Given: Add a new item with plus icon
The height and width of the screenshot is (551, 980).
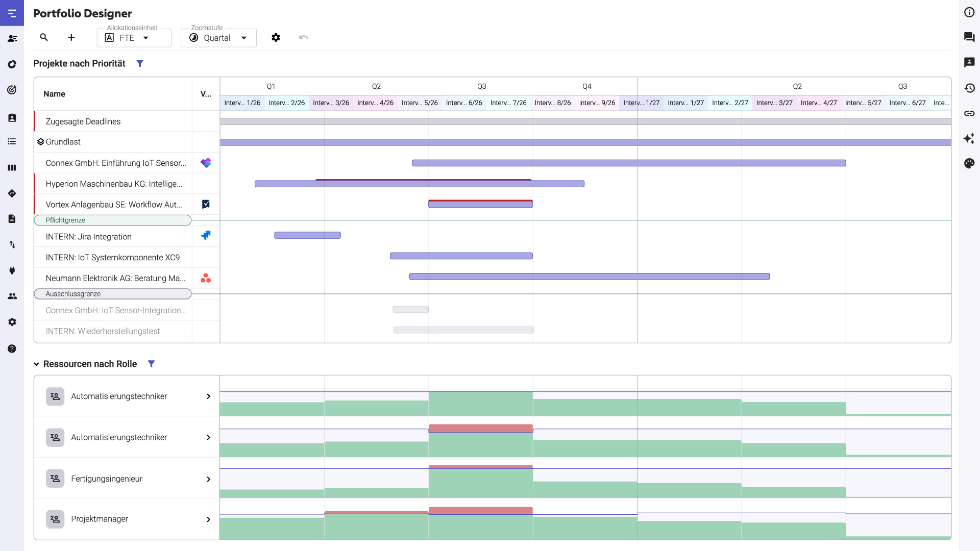Looking at the screenshot, I should click(71, 37).
